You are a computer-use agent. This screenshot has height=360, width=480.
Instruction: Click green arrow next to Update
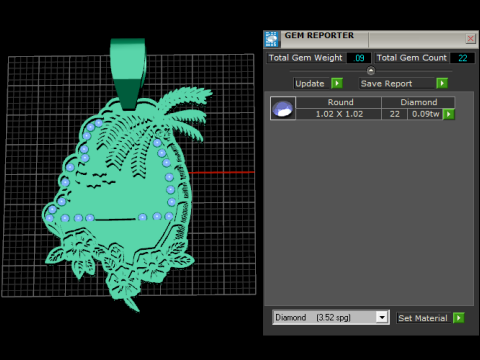337,83
